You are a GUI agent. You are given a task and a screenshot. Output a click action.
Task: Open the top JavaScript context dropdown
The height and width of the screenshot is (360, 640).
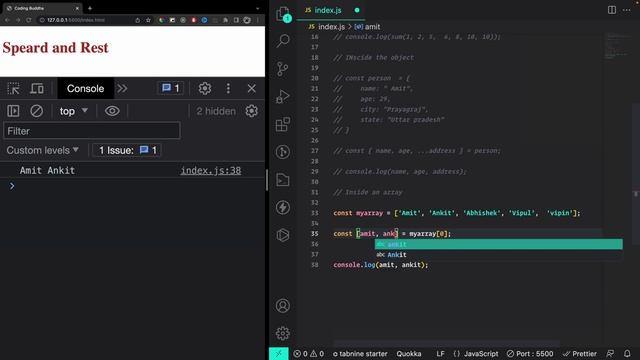pyautogui.click(x=73, y=111)
